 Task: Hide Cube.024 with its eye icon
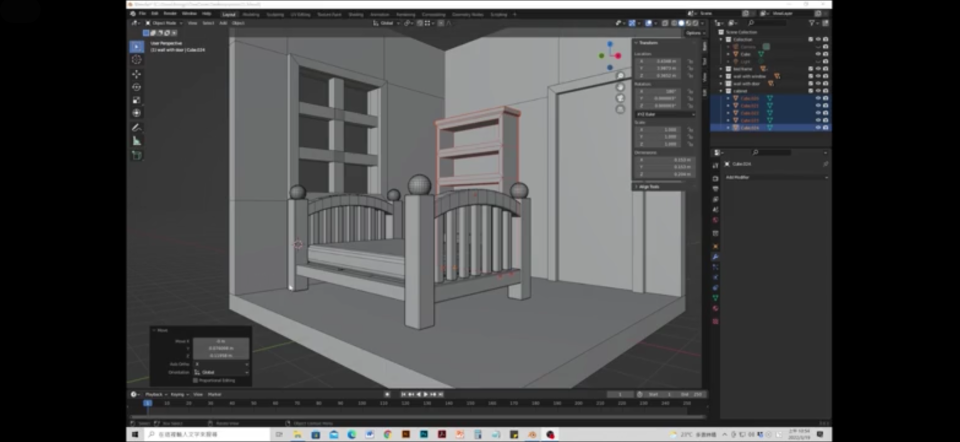(x=818, y=127)
